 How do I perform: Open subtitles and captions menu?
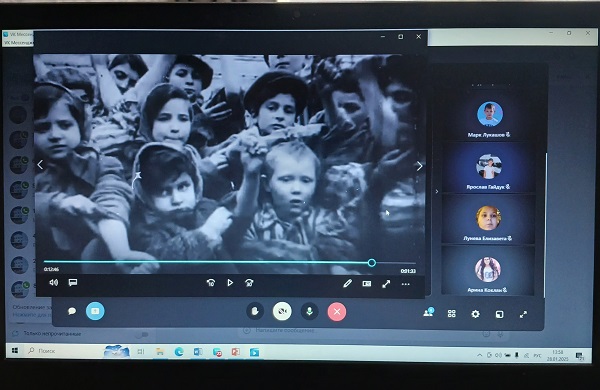pyautogui.click(x=73, y=282)
